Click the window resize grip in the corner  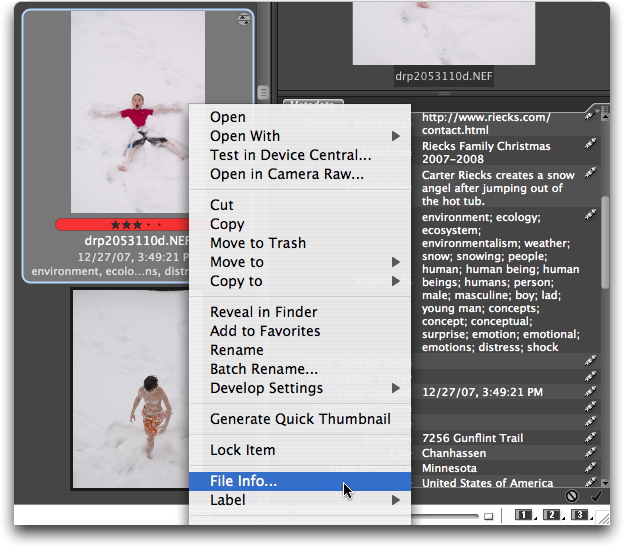tap(604, 517)
